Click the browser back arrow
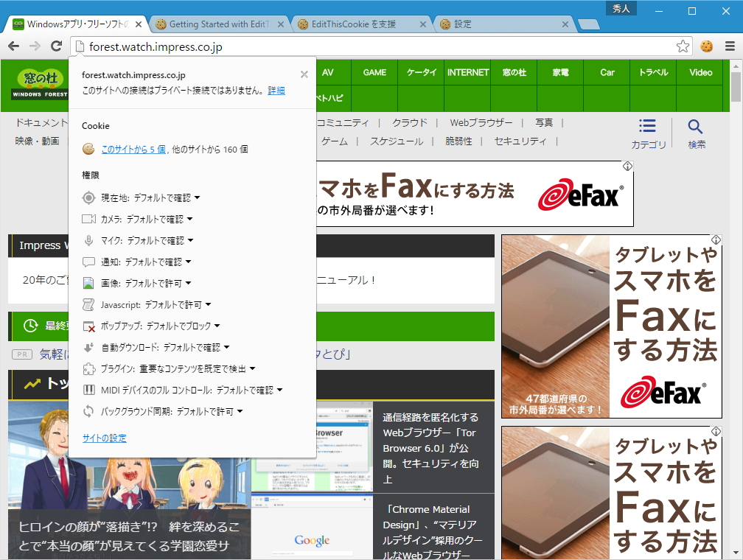Screen dimensions: 743x560 point(14,46)
